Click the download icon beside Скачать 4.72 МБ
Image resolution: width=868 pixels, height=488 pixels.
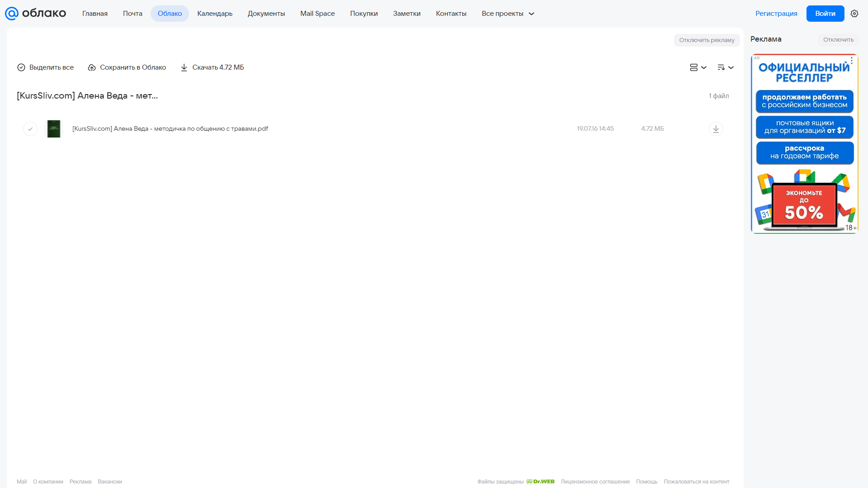click(x=184, y=67)
